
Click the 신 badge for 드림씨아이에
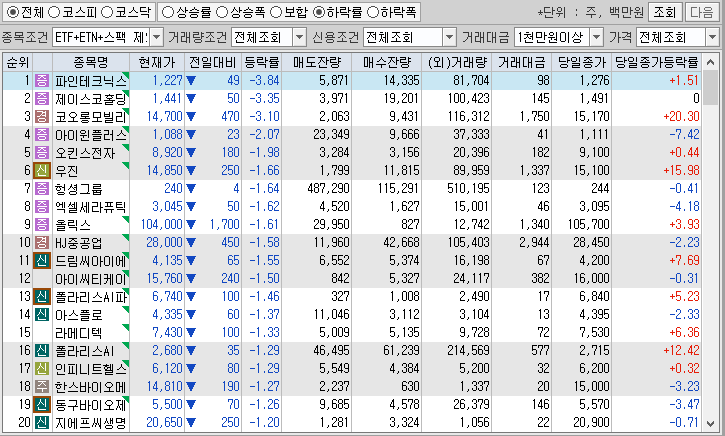[x=42, y=261]
